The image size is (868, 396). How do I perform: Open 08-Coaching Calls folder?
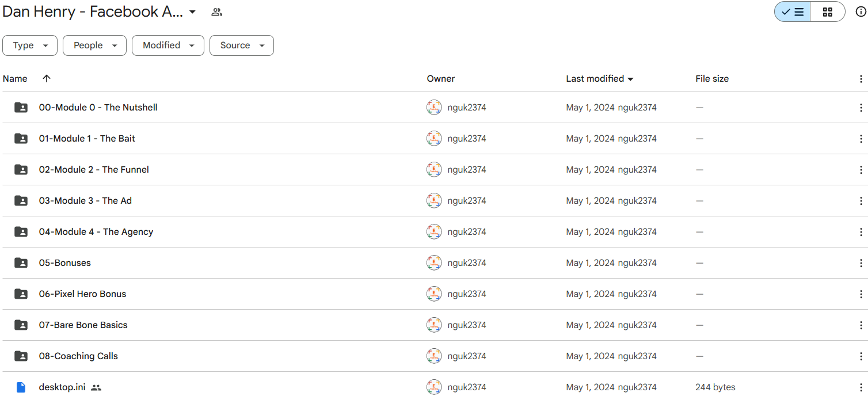click(x=78, y=356)
